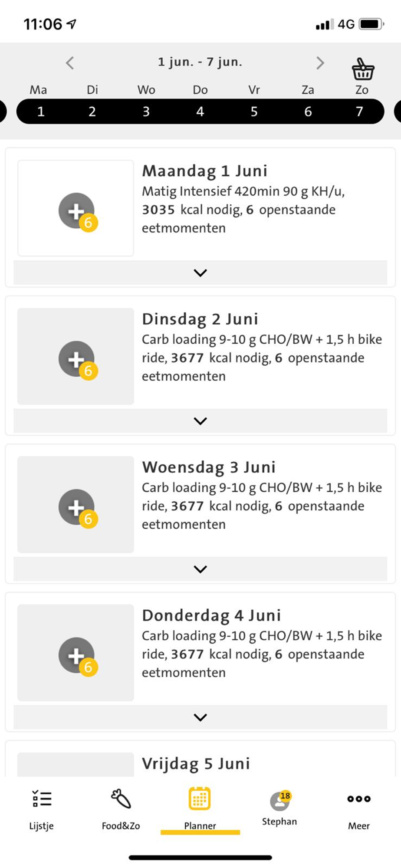Expand the Donderdag 4 Juni card
Screen dimensions: 401x868
tap(200, 717)
